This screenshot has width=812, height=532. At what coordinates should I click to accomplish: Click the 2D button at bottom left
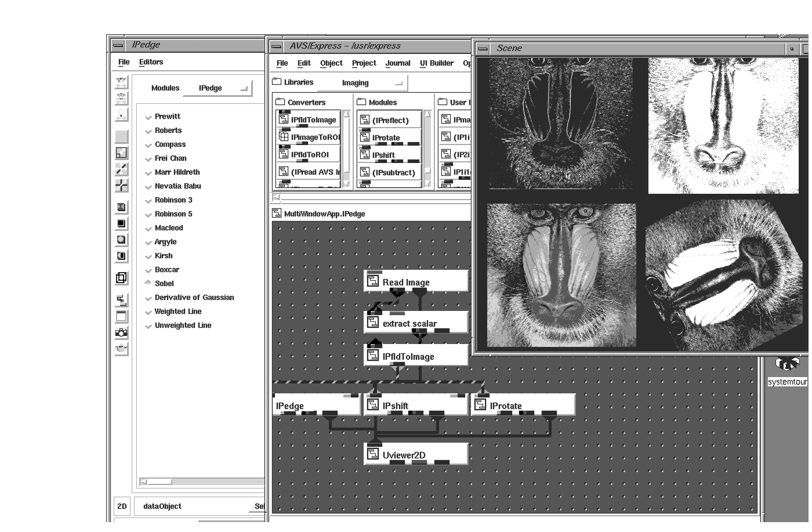click(122, 506)
